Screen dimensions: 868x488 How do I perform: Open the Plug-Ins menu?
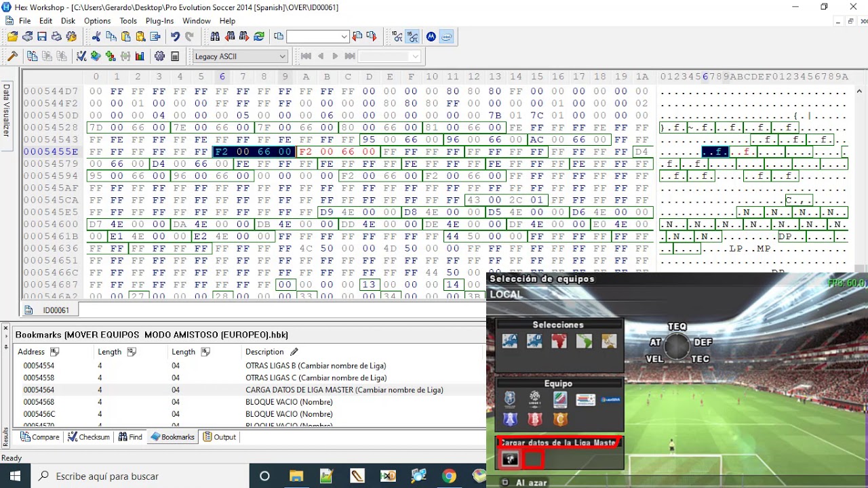159,21
